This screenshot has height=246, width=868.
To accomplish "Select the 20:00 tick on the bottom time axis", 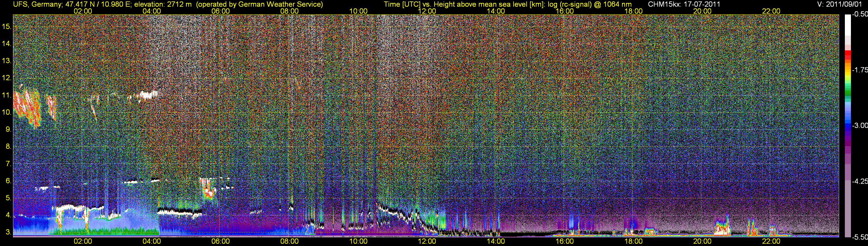I will point(702,241).
